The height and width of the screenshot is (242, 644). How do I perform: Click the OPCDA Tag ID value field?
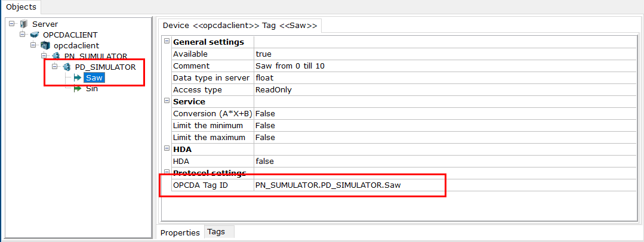click(445, 185)
